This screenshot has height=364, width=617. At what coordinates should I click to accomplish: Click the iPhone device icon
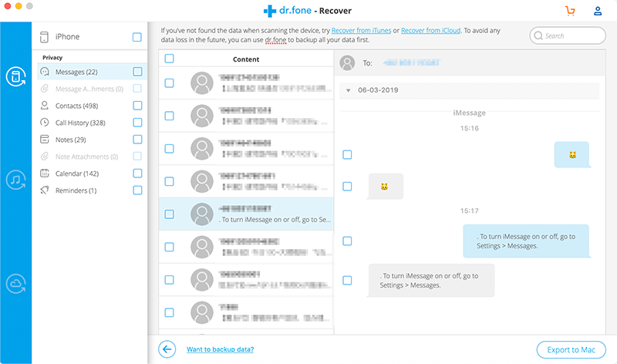tap(44, 37)
